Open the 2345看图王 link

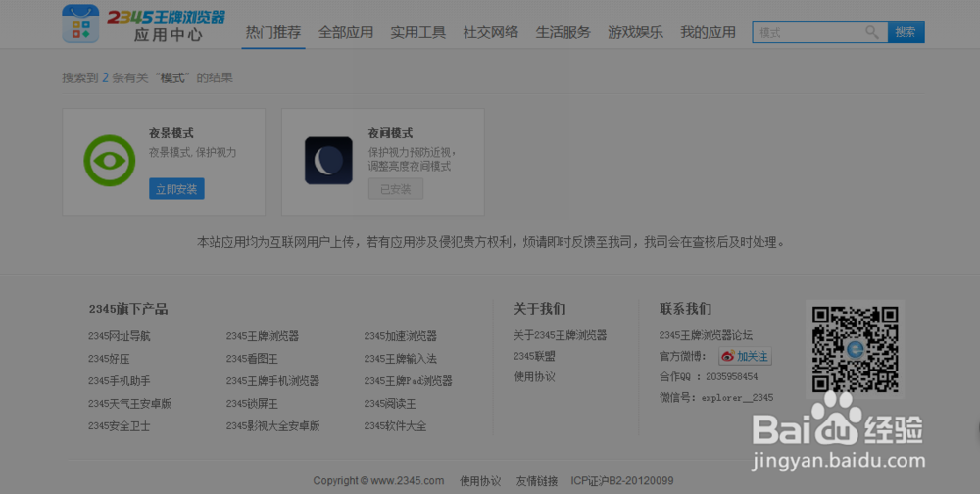tap(253, 359)
